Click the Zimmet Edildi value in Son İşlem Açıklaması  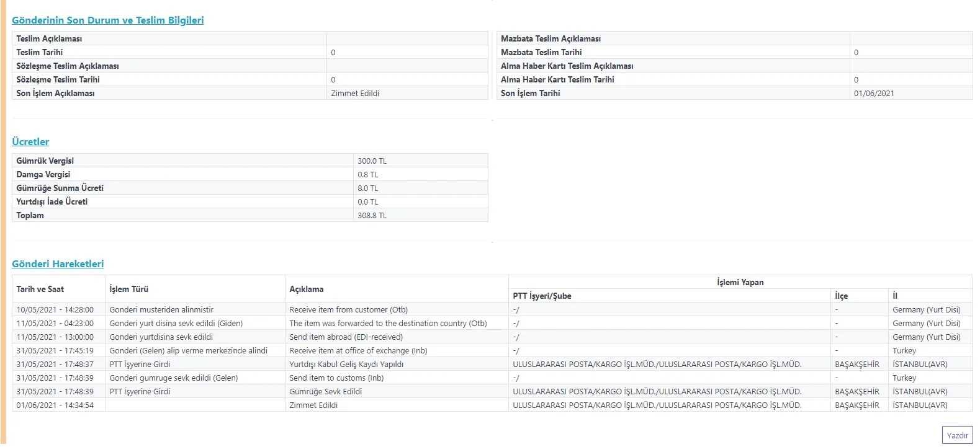(355, 94)
